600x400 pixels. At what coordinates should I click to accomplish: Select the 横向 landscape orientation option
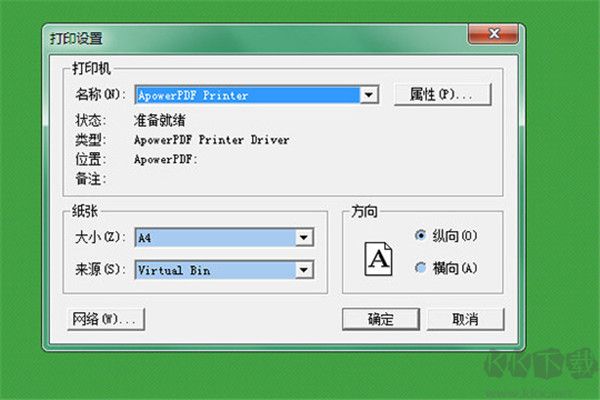(x=421, y=268)
